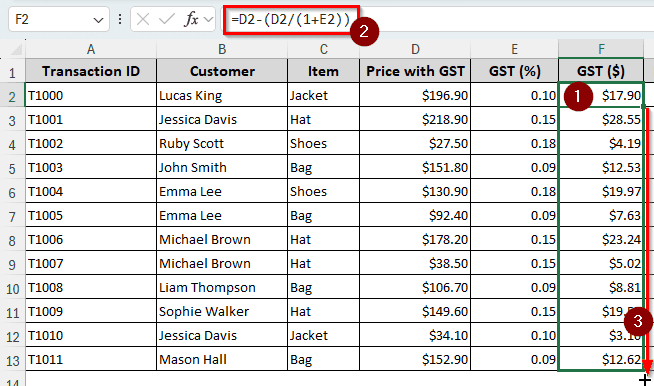Select cell F2 showing $17.90
Screen dimensions: 654x386
(601, 96)
